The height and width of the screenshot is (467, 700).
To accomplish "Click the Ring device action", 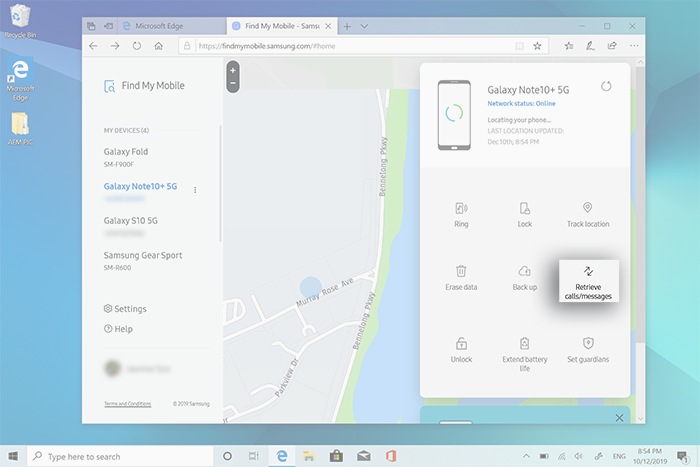I will 461,215.
